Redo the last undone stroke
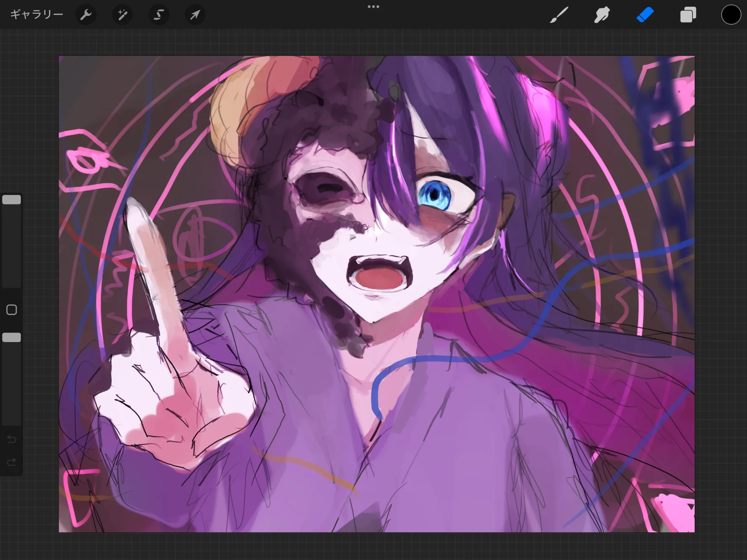The width and height of the screenshot is (747, 560). (12, 462)
